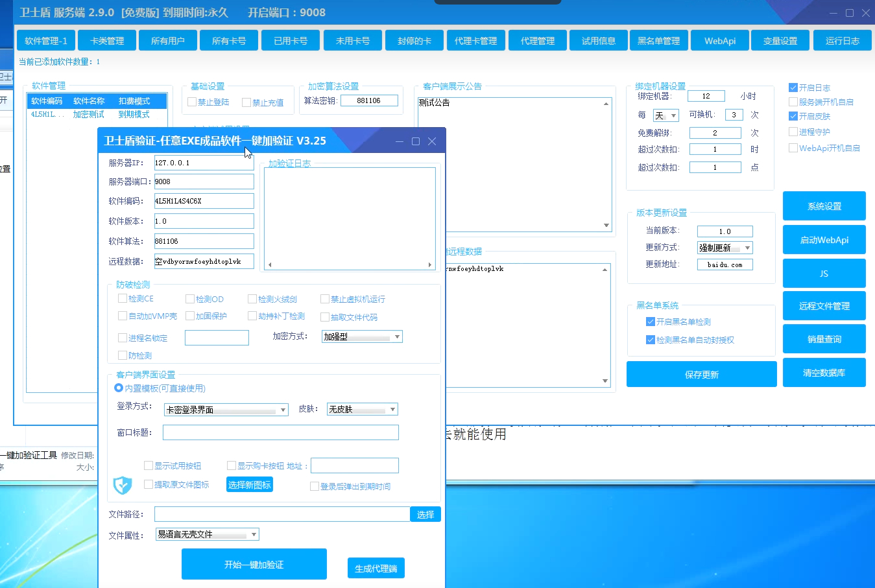The image size is (875, 588).
Task: Click the 窗口标题 input field
Action: click(x=280, y=432)
